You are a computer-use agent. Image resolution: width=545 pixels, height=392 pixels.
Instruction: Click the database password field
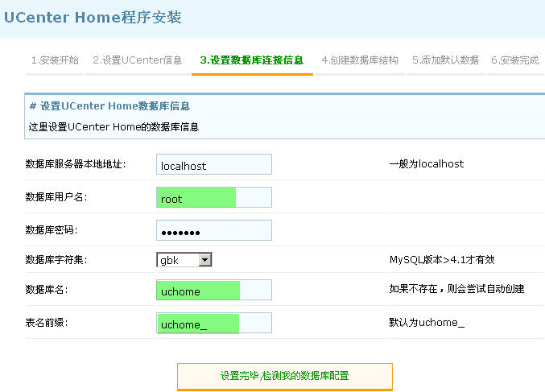(214, 230)
